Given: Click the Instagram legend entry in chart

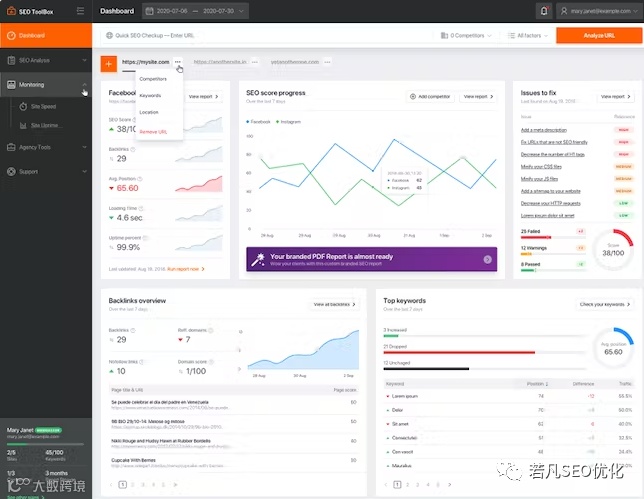Looking at the screenshot, I should (289, 122).
